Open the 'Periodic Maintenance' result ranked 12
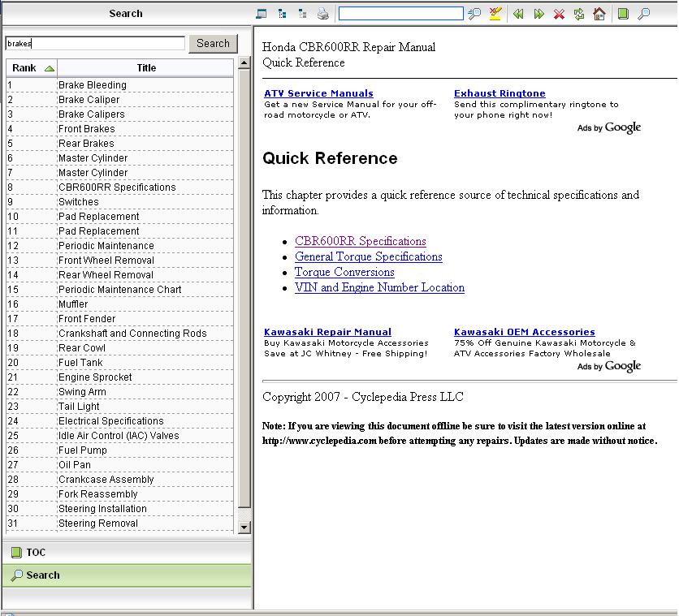679x616 pixels. 120,246
